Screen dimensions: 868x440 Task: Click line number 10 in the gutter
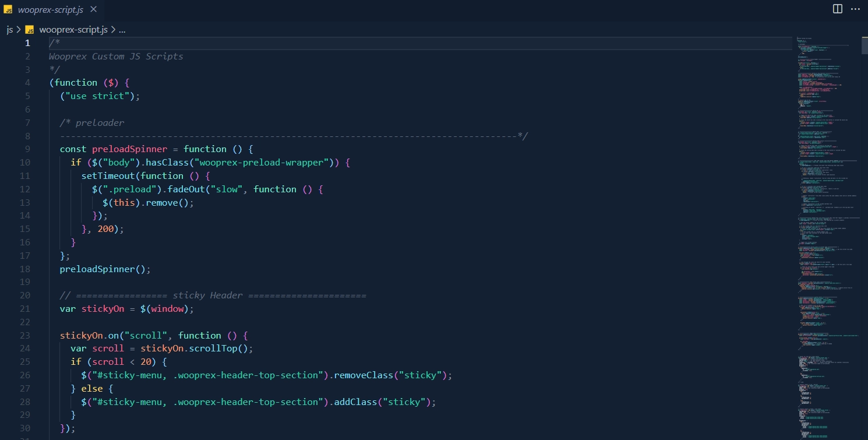(24, 163)
